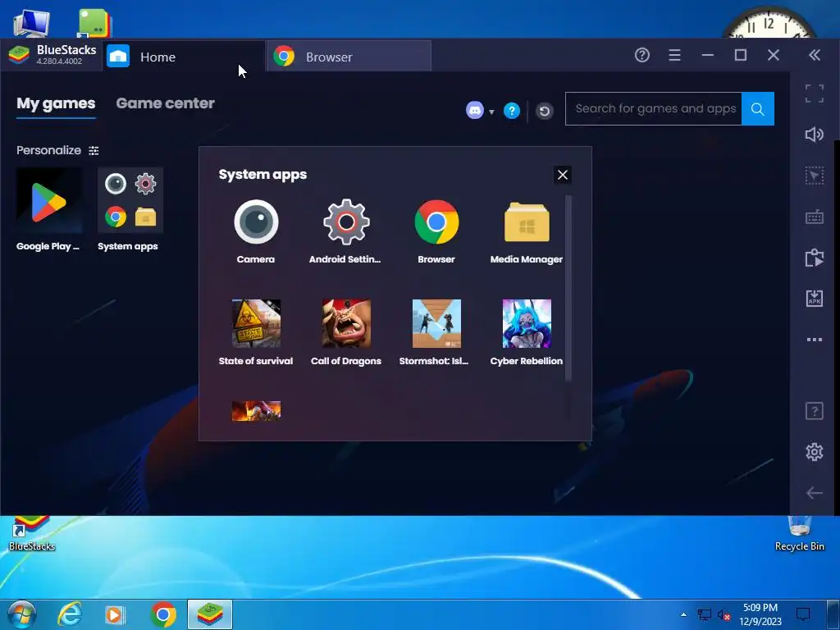Open the multi-instance sync/macro icon in sidebar
Viewport: 840px width, 630px height.
[815, 258]
